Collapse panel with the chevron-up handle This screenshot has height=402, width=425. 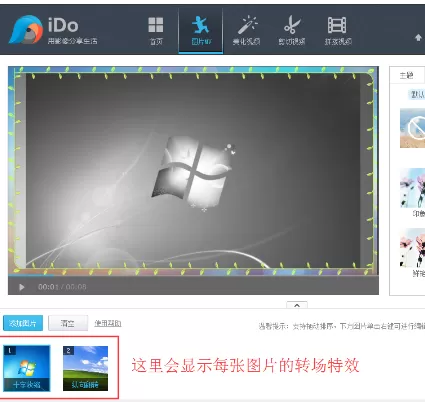(297, 305)
